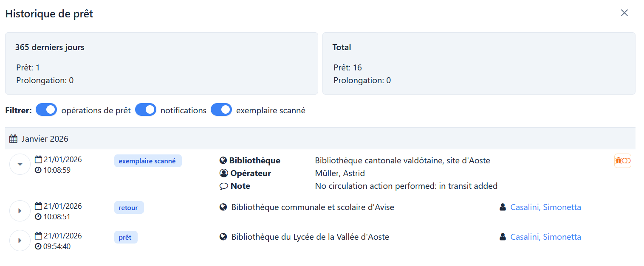
Task: Click globe icon beside Bibliothèque communale d'Avise
Action: pos(223,207)
